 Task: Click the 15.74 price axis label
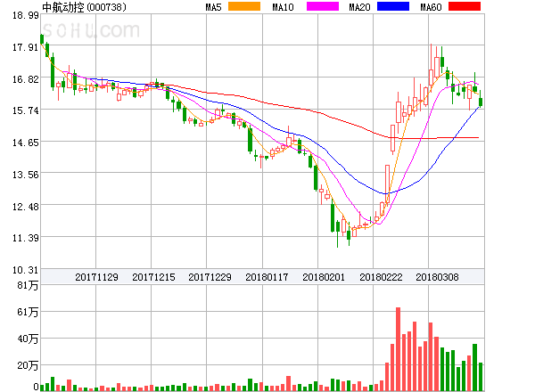pos(26,110)
